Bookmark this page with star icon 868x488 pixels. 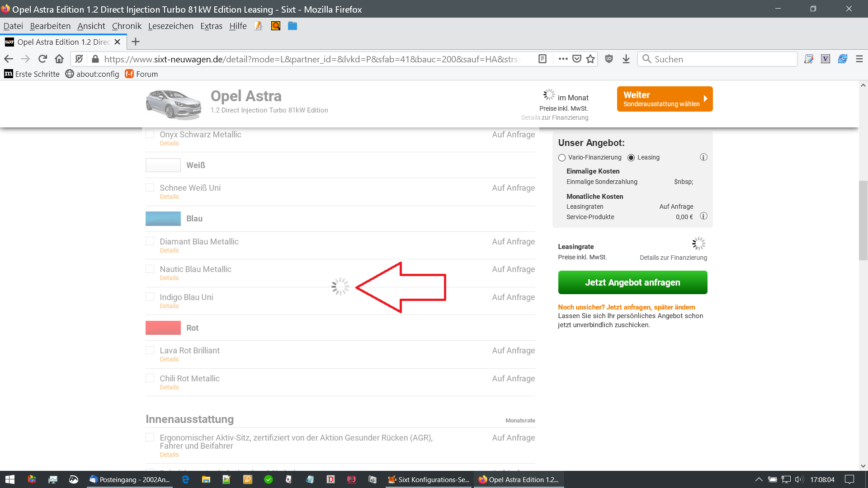pyautogui.click(x=590, y=59)
